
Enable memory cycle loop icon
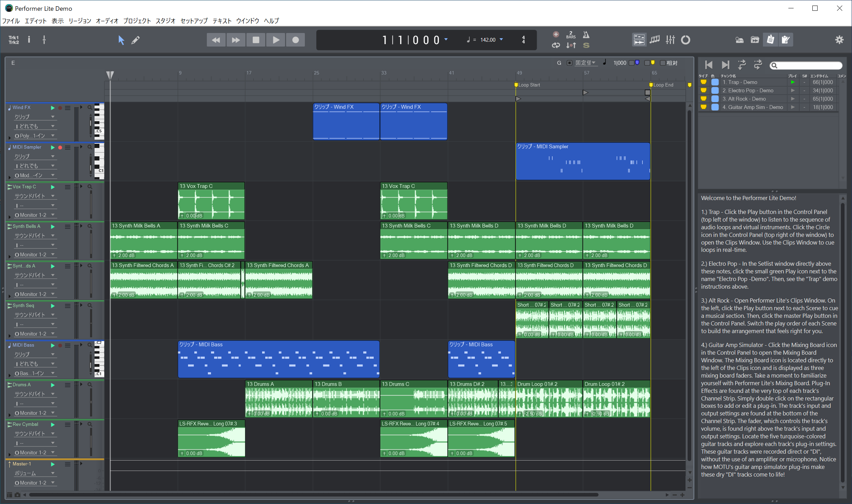(556, 45)
